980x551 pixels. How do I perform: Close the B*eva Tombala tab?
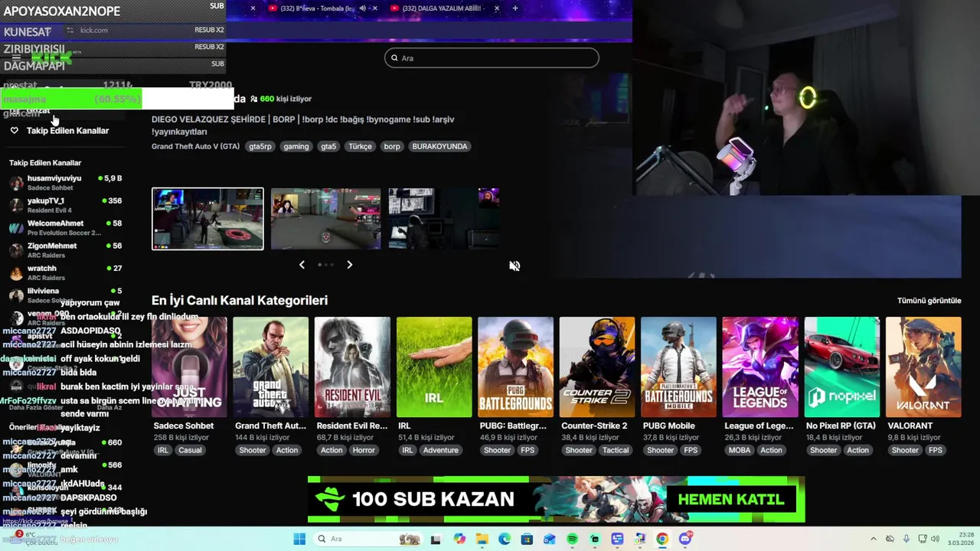coord(375,8)
